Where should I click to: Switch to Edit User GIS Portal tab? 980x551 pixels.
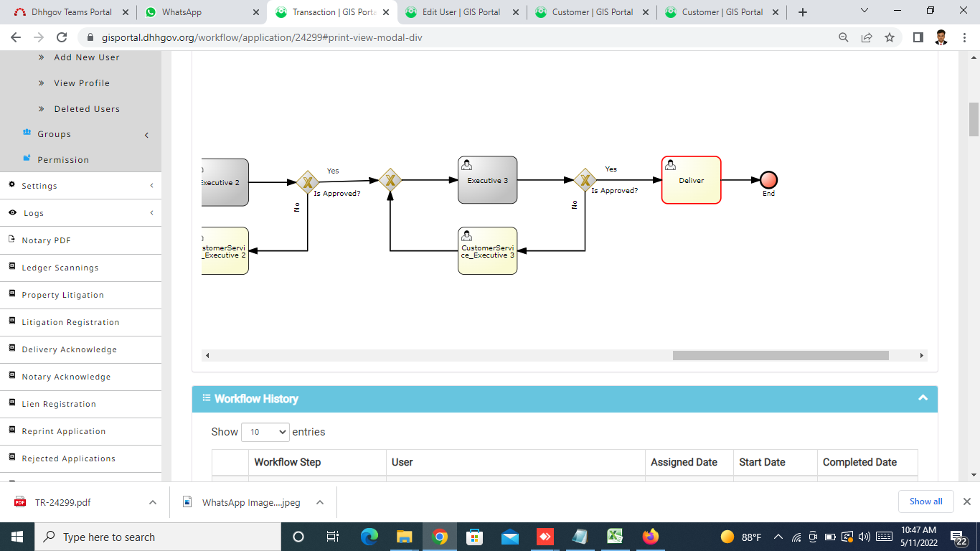tap(461, 12)
